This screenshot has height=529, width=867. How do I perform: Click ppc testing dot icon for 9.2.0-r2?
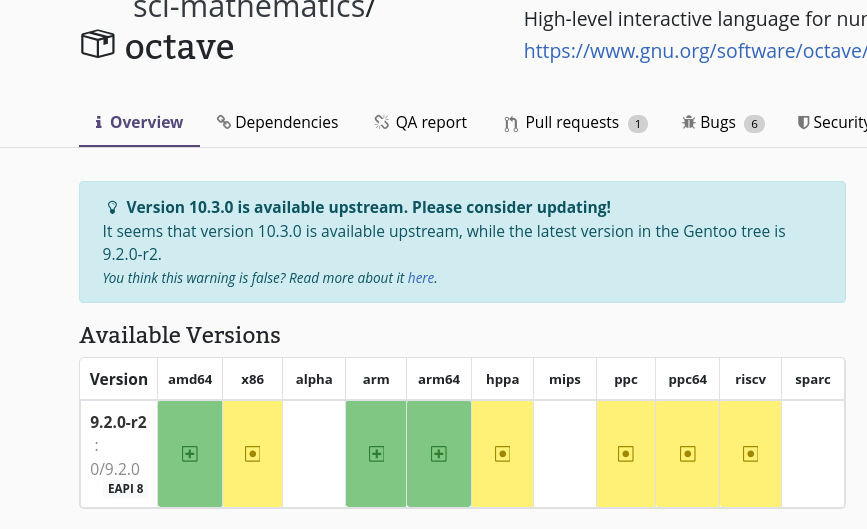(x=625, y=454)
